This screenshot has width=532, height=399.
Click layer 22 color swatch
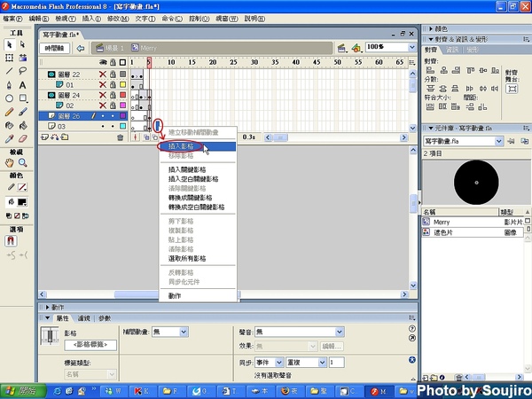(x=123, y=74)
